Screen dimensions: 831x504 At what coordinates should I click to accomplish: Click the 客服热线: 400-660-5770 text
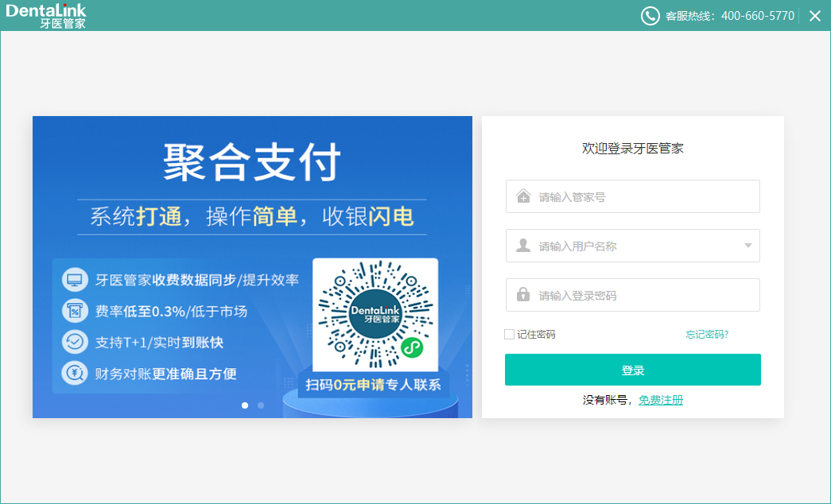730,16
